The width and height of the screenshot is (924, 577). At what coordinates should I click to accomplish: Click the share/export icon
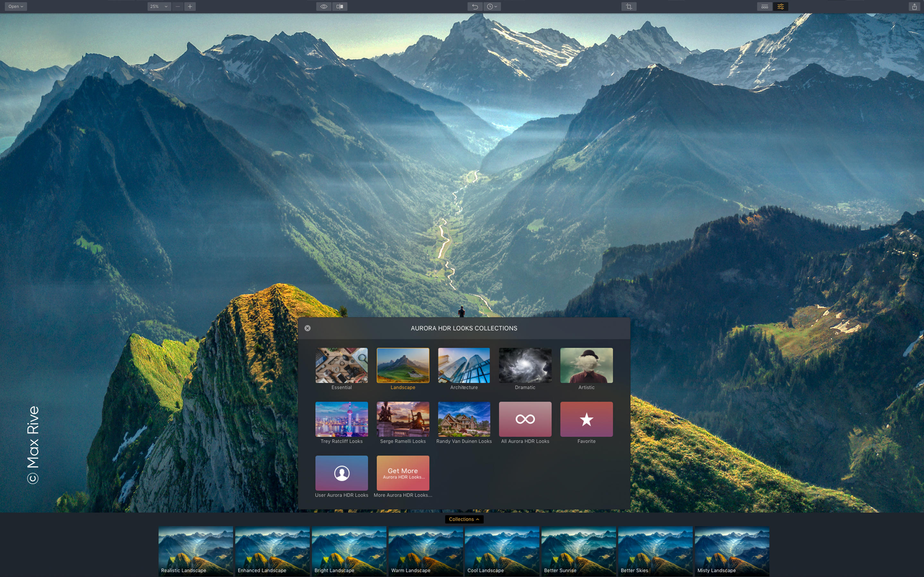914,6
